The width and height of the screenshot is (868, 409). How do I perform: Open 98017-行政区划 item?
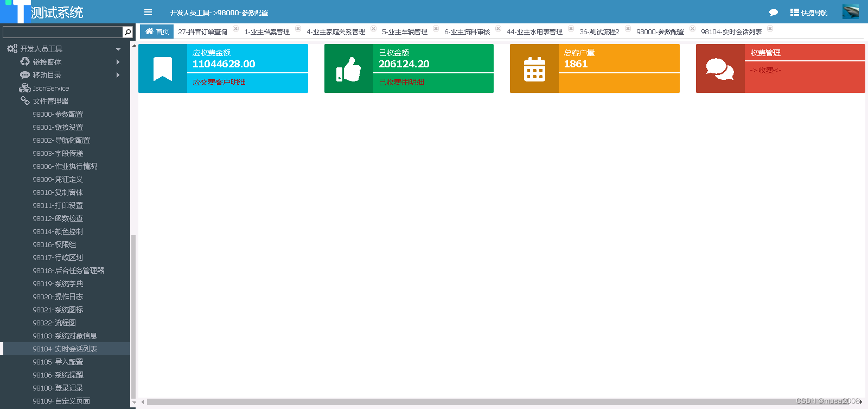58,257
